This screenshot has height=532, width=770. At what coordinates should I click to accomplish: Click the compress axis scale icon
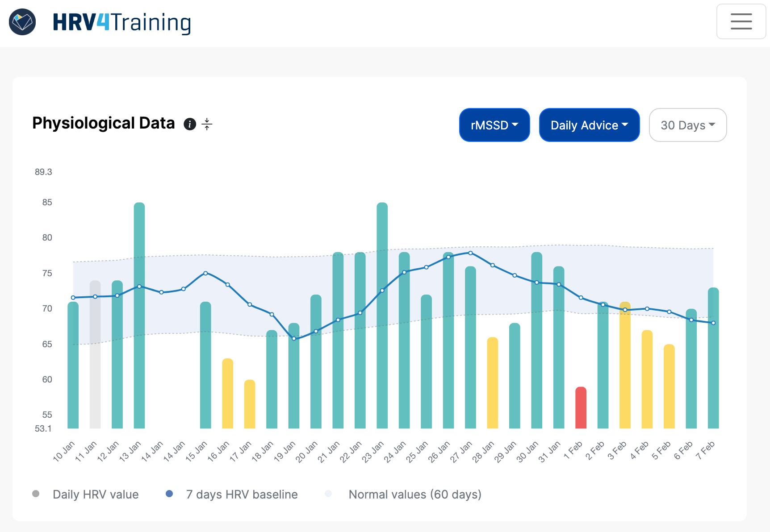tap(207, 124)
